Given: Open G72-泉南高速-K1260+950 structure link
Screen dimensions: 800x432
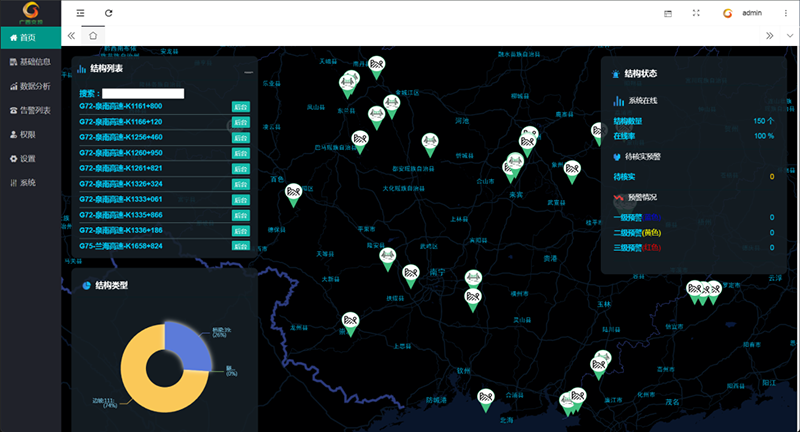Looking at the screenshot, I should click(x=121, y=153).
